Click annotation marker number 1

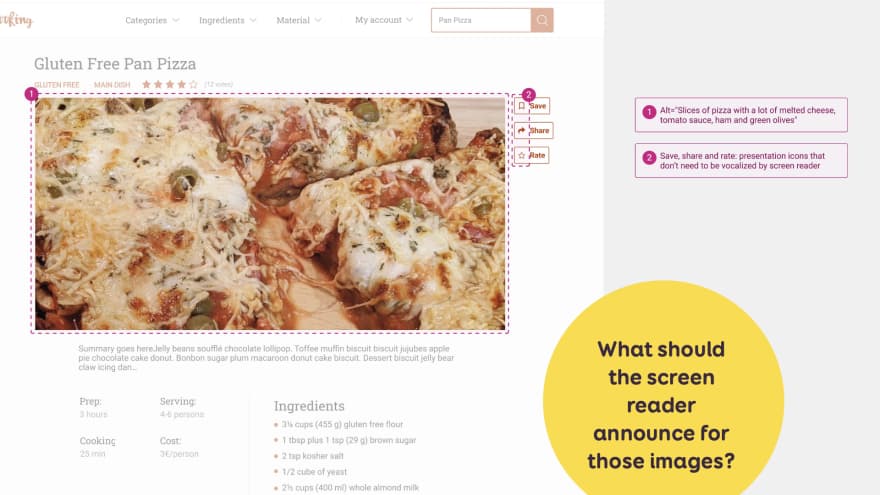click(31, 94)
